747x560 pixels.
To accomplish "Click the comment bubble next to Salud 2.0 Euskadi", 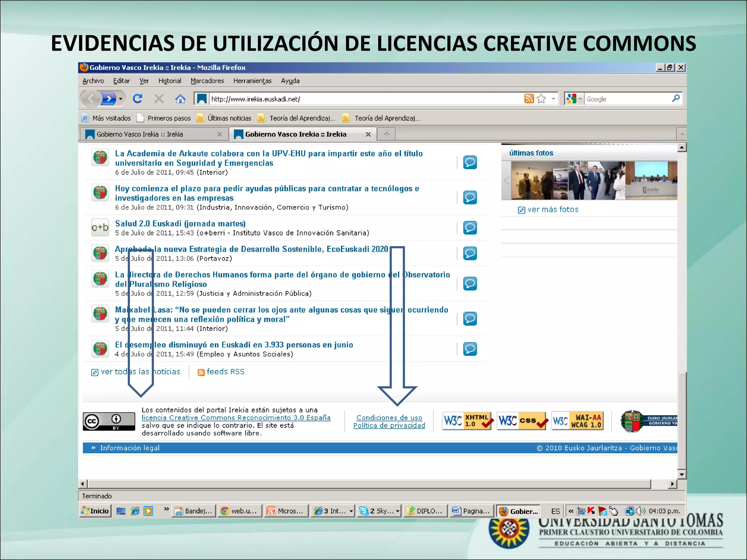I will (470, 227).
